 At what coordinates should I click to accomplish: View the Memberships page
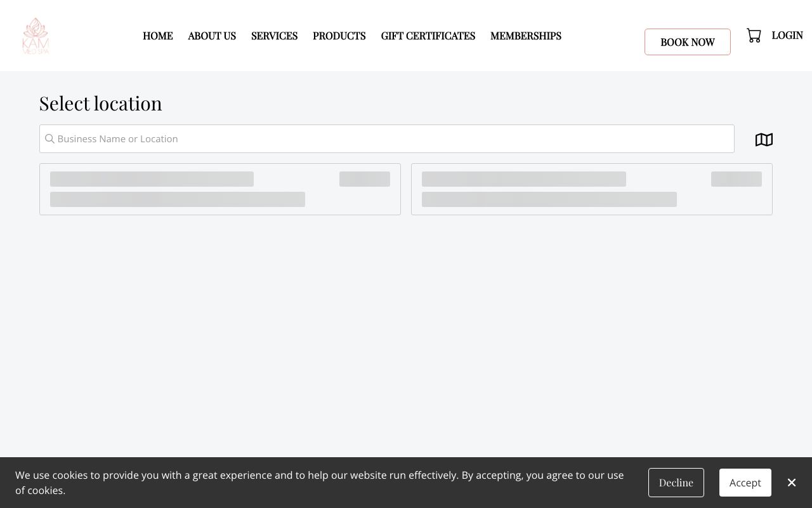point(525,36)
